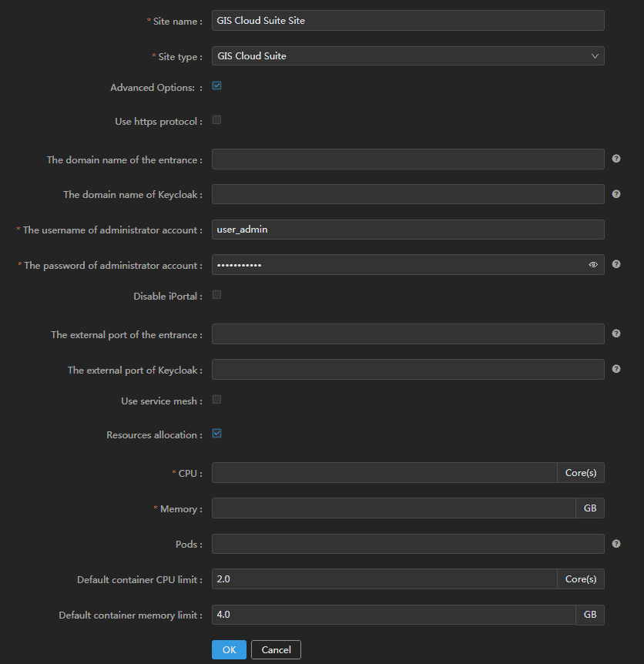Tick the Disable iPortal checkbox
Screen dimensions: 644x664
(216, 295)
